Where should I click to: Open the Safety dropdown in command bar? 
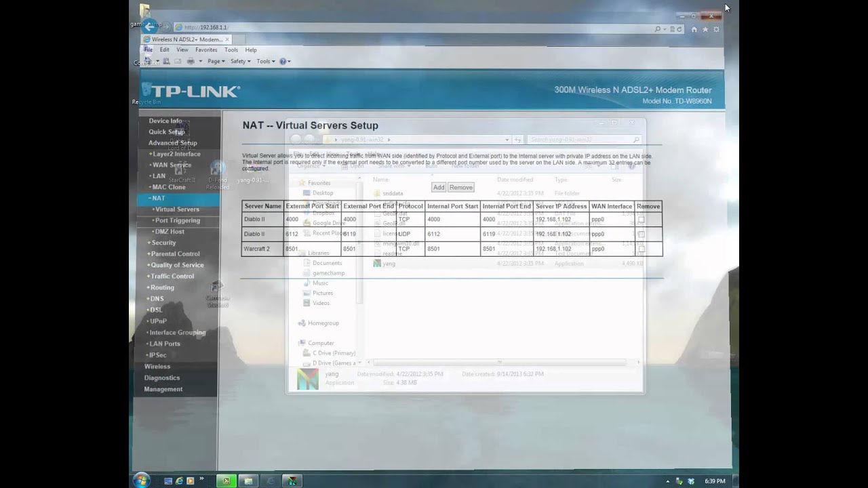(240, 61)
